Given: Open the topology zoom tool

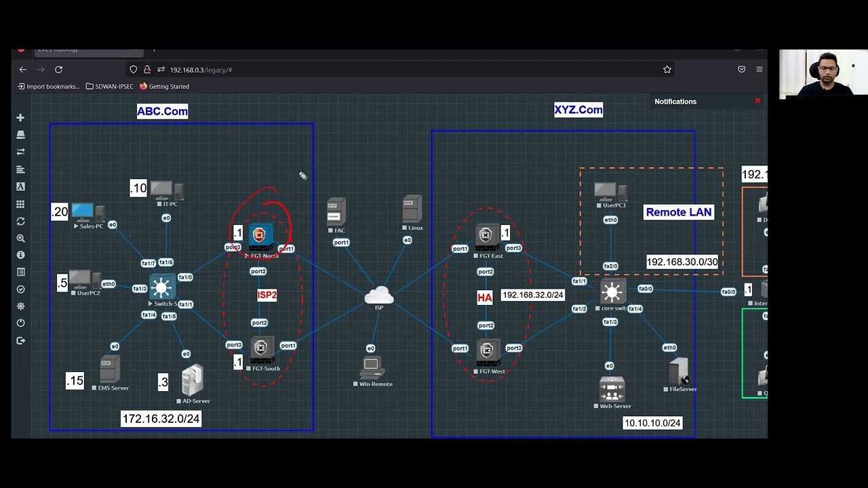Looking at the screenshot, I should point(20,239).
